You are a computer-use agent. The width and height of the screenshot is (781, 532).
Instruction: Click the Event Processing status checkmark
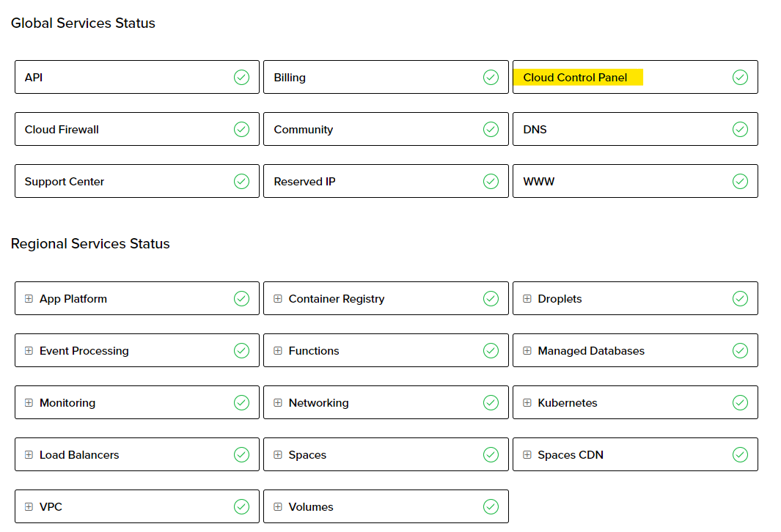pos(241,350)
